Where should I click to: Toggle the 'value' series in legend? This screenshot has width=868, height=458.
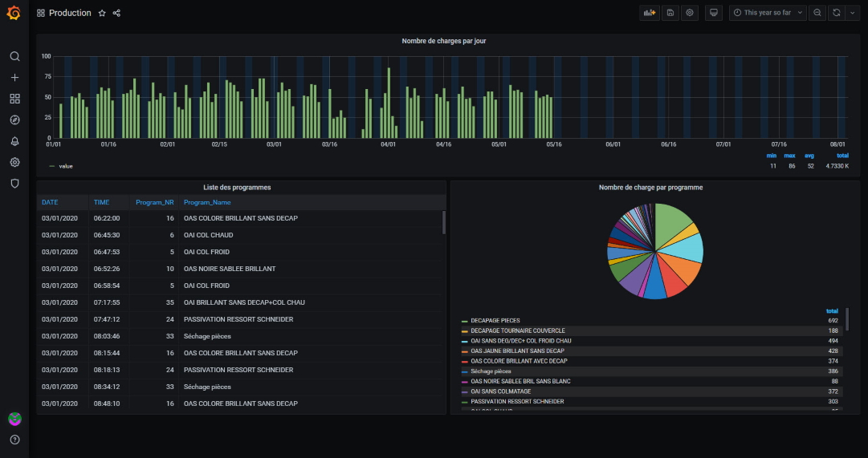[x=65, y=166]
